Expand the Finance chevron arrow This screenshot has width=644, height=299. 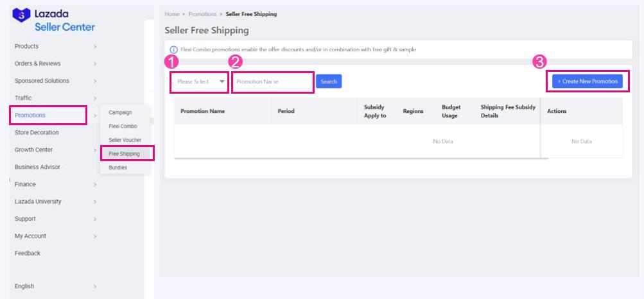point(94,185)
